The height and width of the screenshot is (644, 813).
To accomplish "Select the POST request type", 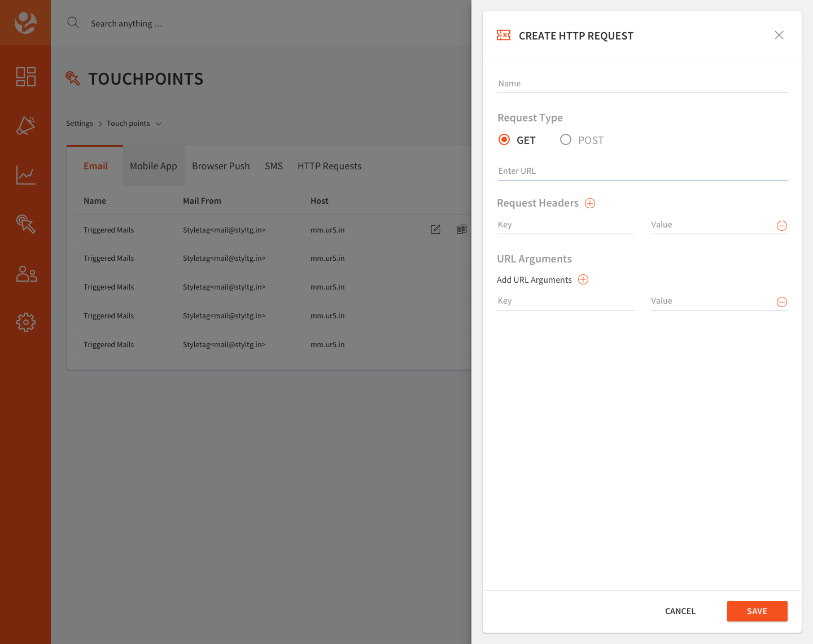I will click(565, 139).
